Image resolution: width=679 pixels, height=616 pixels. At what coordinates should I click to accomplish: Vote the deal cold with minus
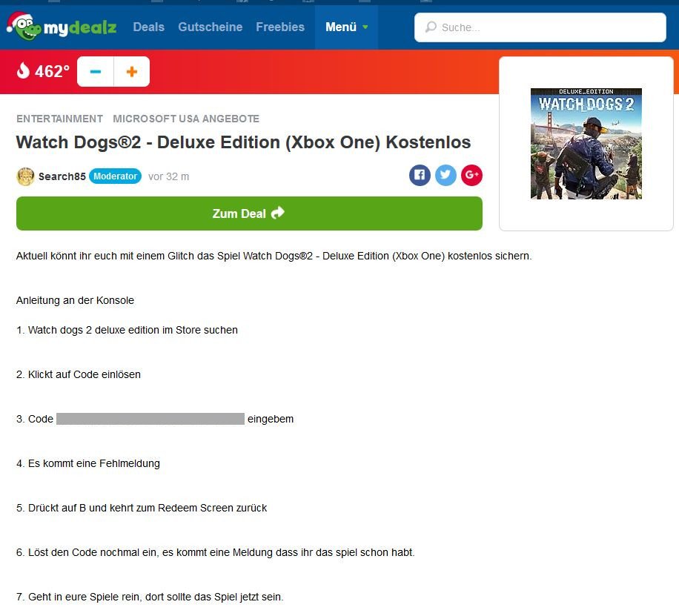coord(96,71)
